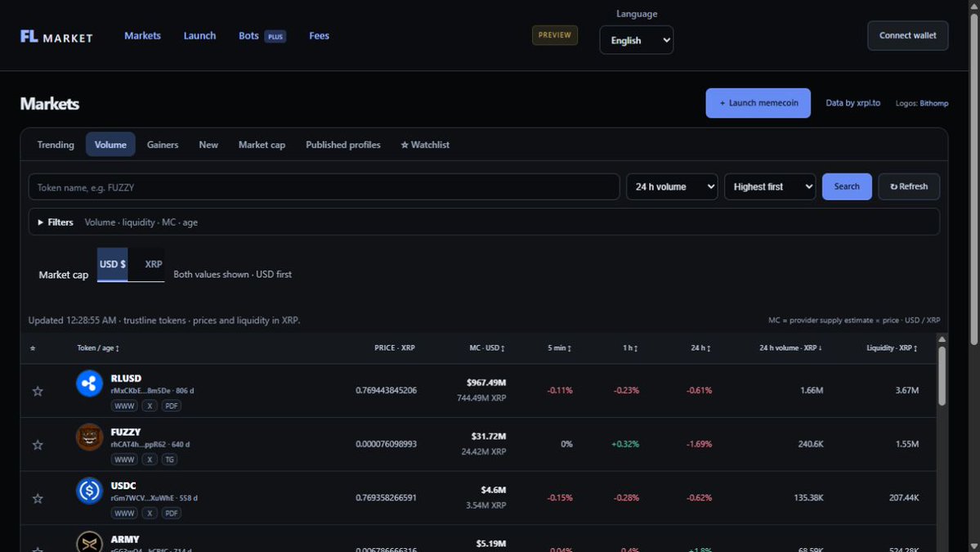Open RLUSD's WWW website badge
Image resolution: width=980 pixels, height=552 pixels.
pos(123,406)
